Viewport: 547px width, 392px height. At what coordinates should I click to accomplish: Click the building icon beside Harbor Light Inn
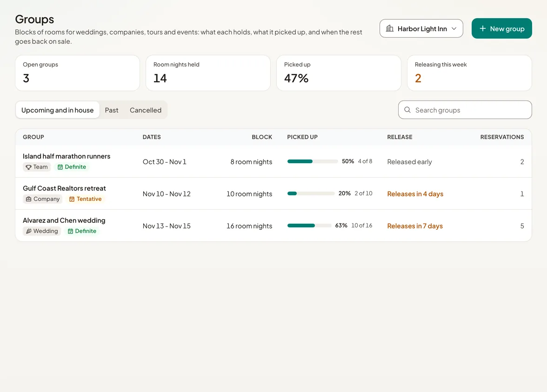[x=390, y=29]
